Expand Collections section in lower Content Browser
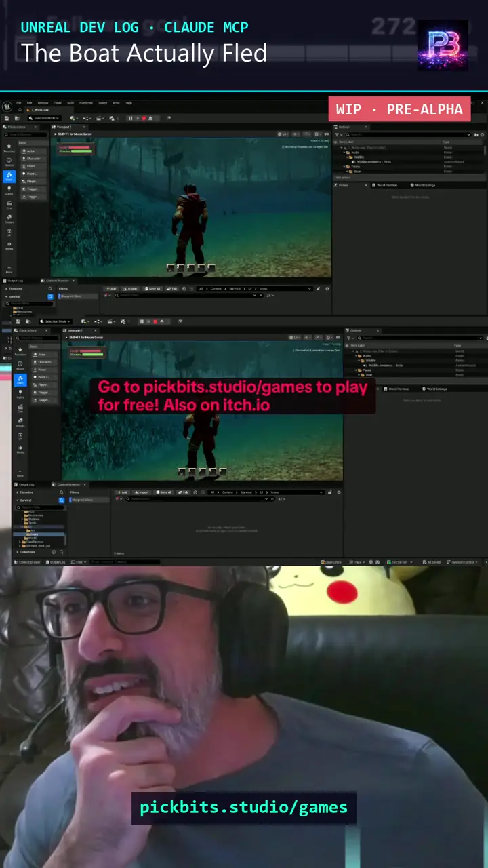Viewport: 488px width, 868px height. (18, 552)
